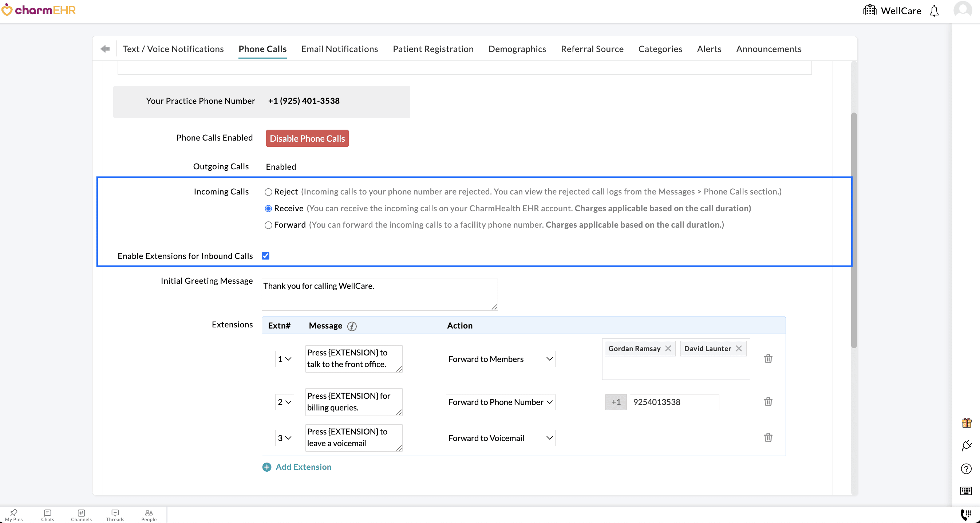This screenshot has height=523, width=980.
Task: Open the user profile avatar
Action: (963, 10)
